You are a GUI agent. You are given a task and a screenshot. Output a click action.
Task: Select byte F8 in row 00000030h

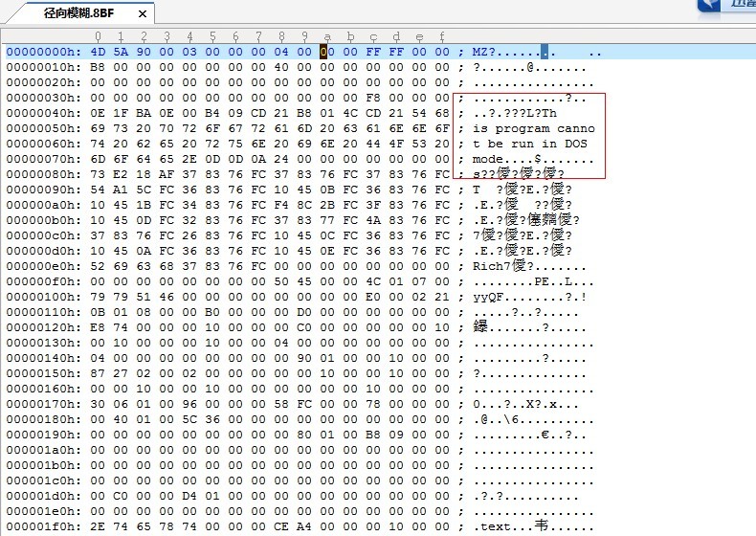pyautogui.click(x=373, y=98)
